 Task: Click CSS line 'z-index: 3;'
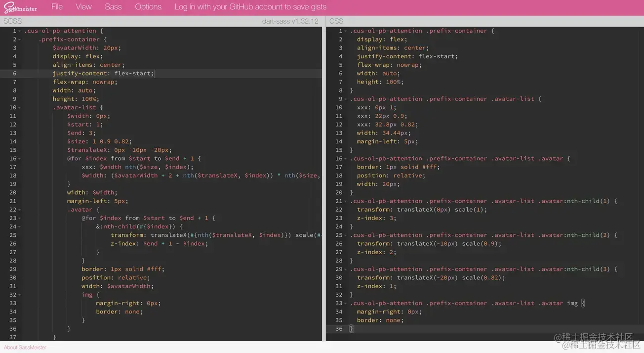pyautogui.click(x=377, y=218)
